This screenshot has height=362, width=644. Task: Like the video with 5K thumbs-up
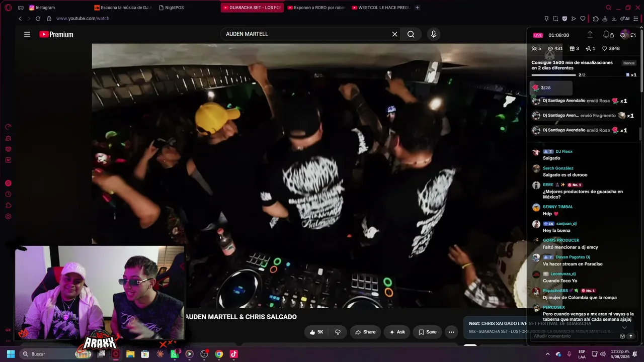pyautogui.click(x=316, y=332)
